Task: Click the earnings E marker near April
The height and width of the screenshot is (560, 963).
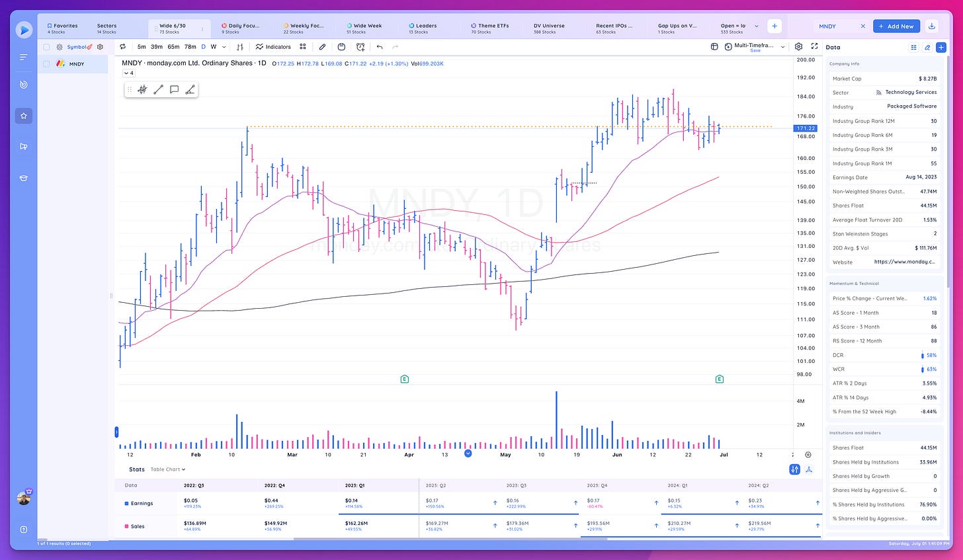Action: (405, 379)
